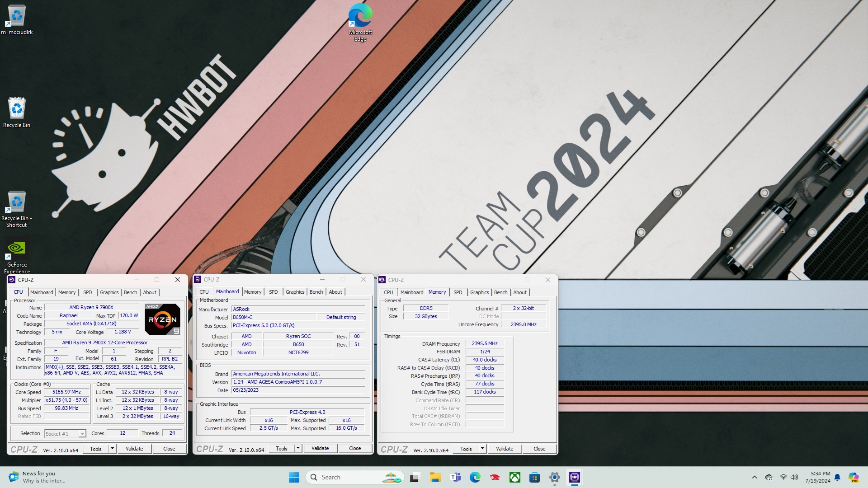The height and width of the screenshot is (488, 868).
Task: Click CPU-Z app icon in Mainboard window title bar
Action: click(x=198, y=279)
